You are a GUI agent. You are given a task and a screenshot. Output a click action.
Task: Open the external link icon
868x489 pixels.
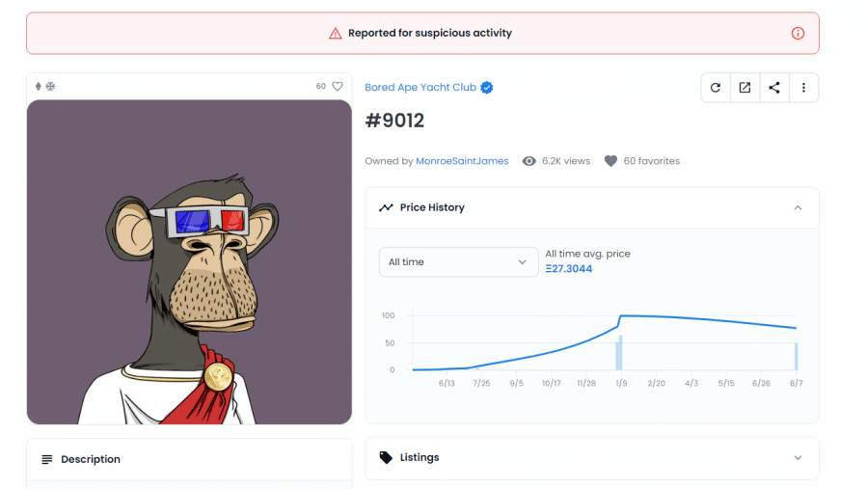[x=745, y=88]
